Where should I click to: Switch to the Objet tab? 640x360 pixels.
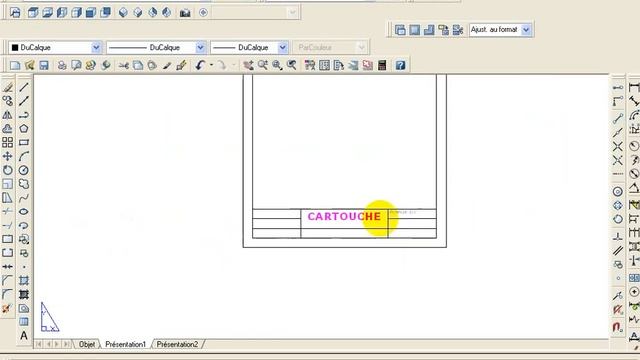click(x=87, y=344)
